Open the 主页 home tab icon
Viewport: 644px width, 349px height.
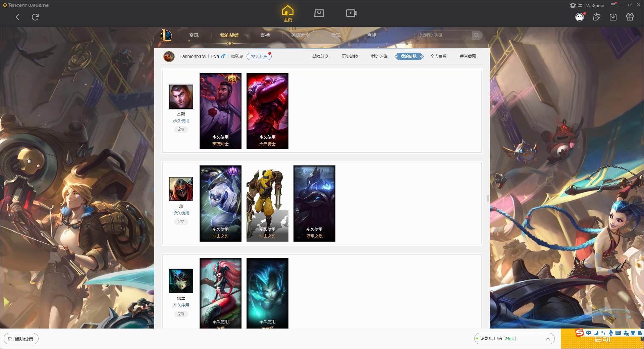point(288,14)
